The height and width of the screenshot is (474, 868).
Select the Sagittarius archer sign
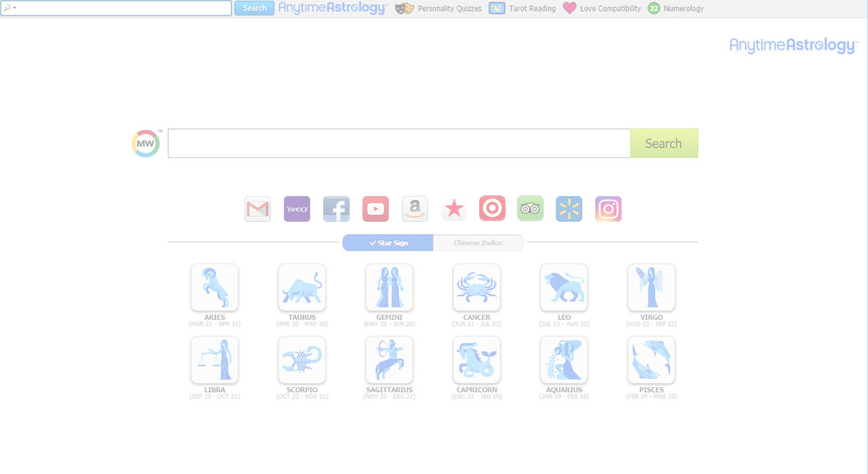point(390,360)
